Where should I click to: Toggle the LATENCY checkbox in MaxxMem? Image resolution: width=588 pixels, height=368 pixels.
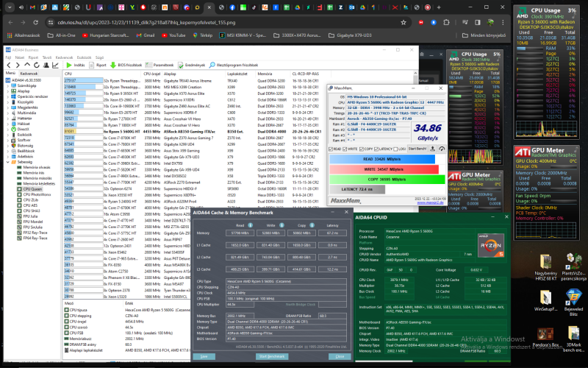(x=376, y=149)
